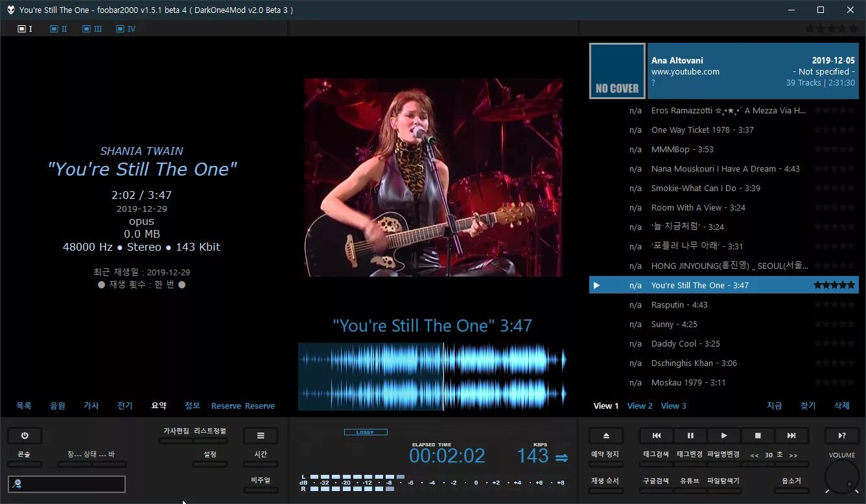Click the playback order arrow beside 143 kbps
Image resolution: width=866 pixels, height=504 pixels.
click(562, 457)
